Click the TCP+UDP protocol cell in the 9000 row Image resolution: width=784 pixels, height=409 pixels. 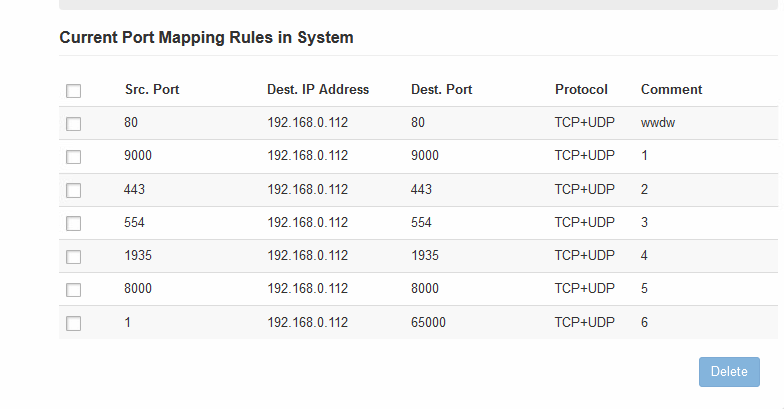[584, 156]
